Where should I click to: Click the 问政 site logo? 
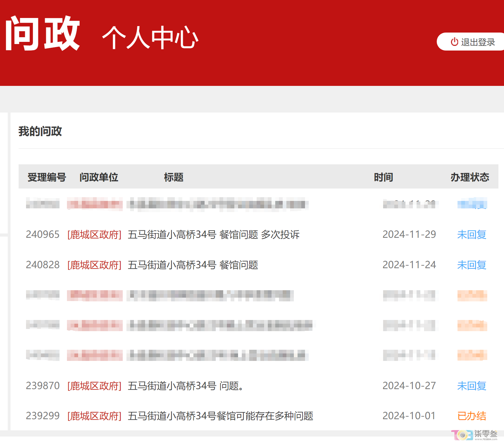pyautogui.click(x=43, y=33)
